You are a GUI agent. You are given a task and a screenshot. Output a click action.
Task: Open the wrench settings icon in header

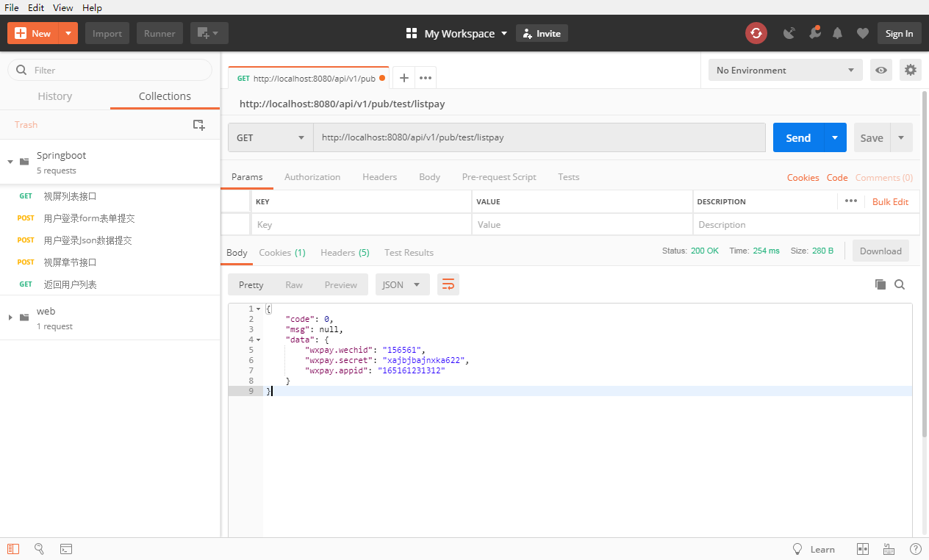[x=814, y=33]
